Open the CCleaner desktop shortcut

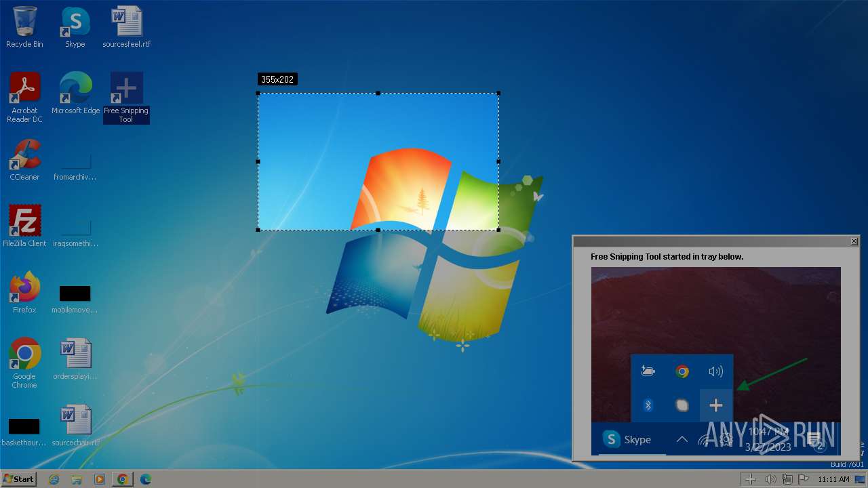(x=24, y=160)
